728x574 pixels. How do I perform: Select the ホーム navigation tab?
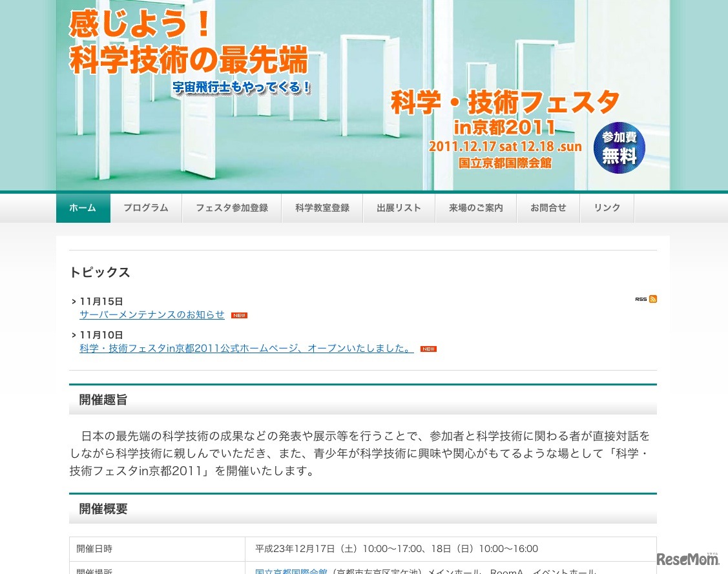[x=83, y=207]
